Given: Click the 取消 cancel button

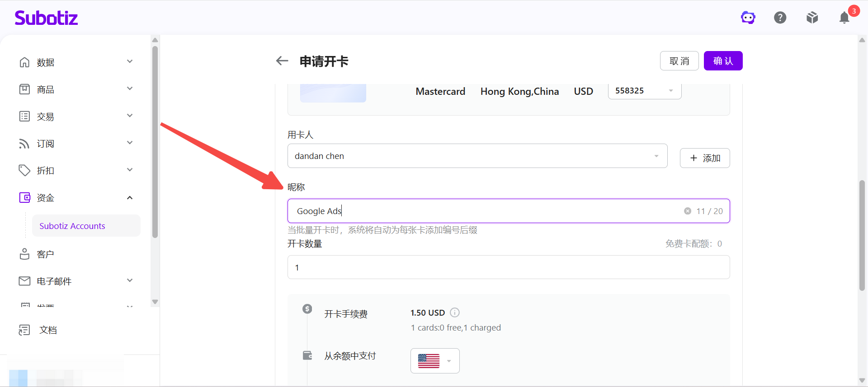Looking at the screenshot, I should pos(679,61).
